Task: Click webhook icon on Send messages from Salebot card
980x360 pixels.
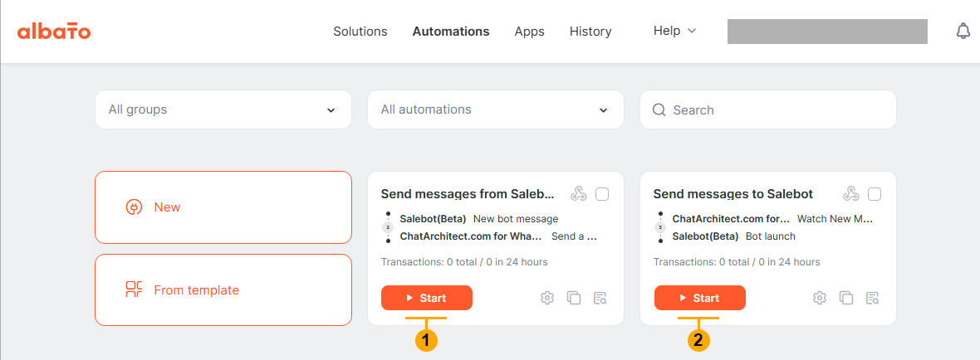Action: (579, 194)
